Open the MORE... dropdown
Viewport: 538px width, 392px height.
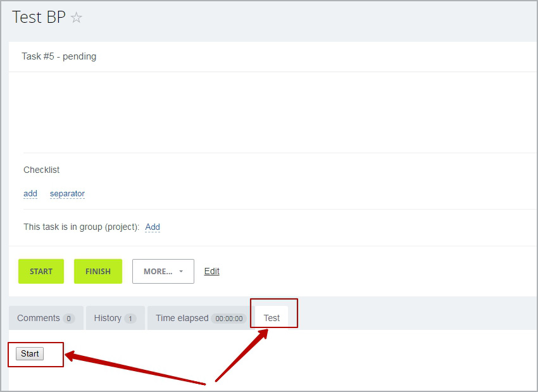[x=163, y=271]
